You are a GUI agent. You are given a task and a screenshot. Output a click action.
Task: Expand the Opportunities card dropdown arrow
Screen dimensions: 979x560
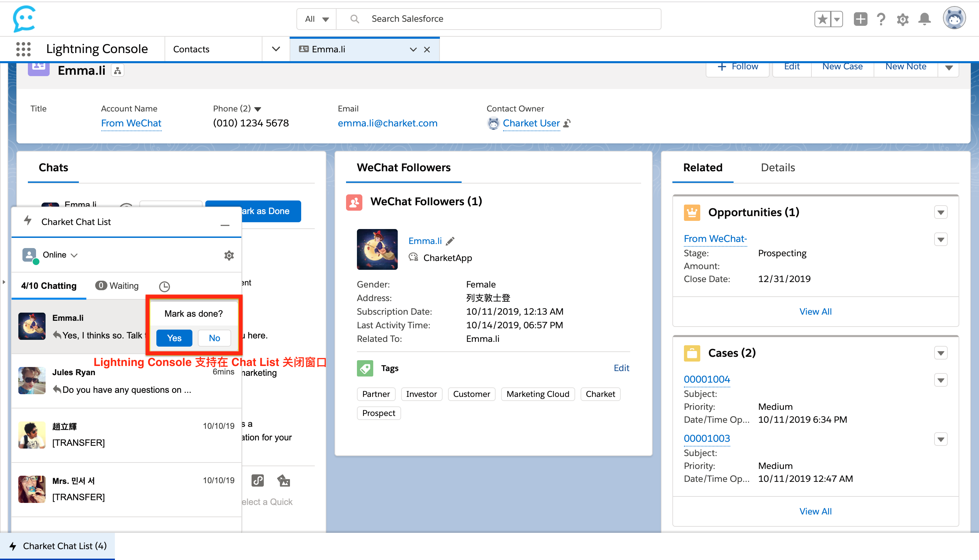tap(941, 212)
